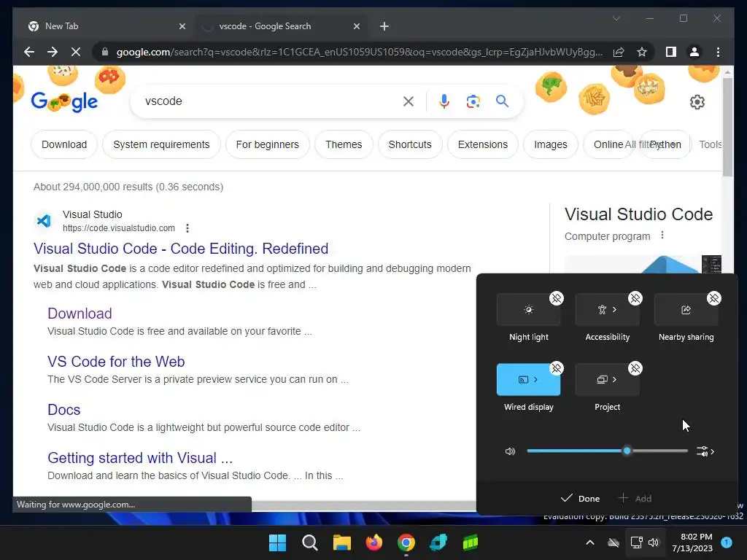Expand Accessibility options tile
Screen dimensions: 747x560
tap(608, 310)
